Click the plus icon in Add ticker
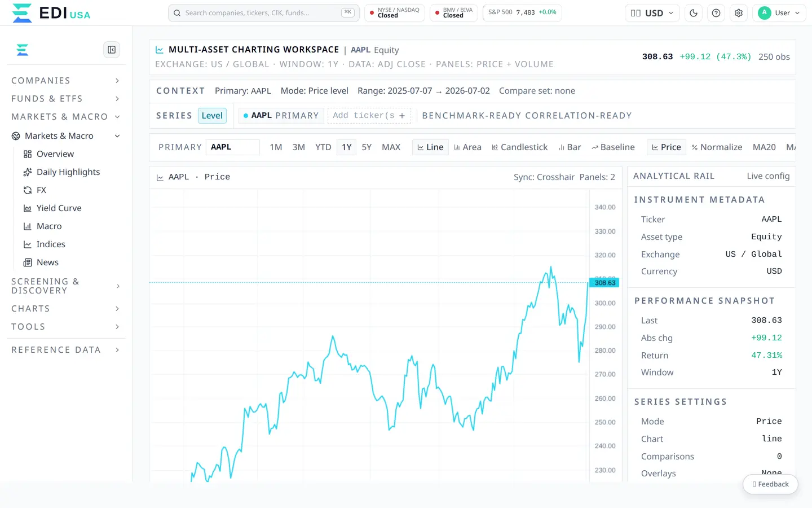 pyautogui.click(x=402, y=116)
